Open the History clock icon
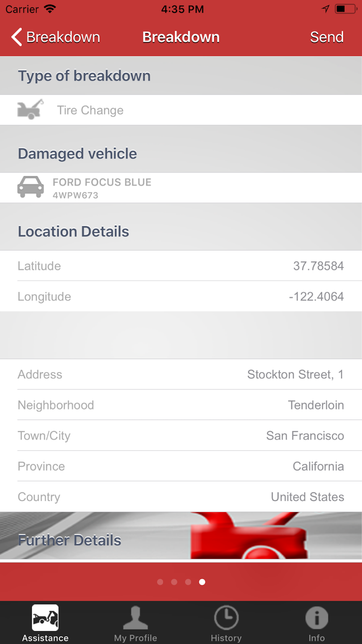Viewport: 362px width, 644px height. tap(226, 618)
